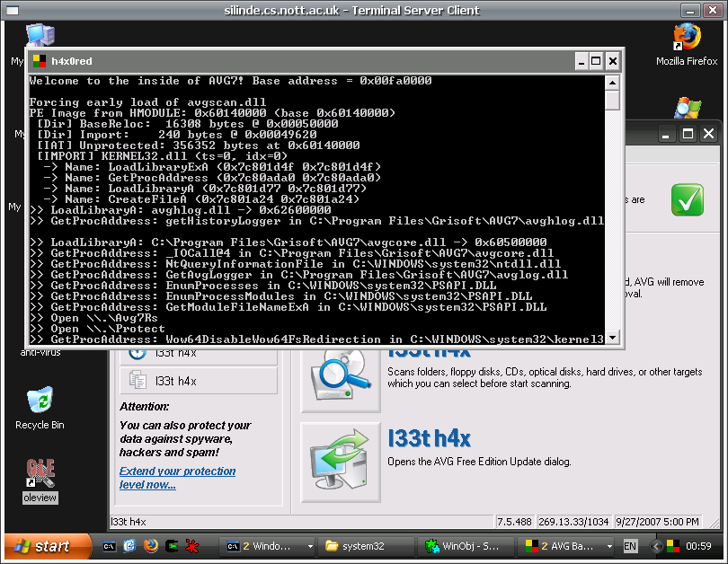728x564 pixels.
Task: Click the green checkmark status icon in AVG
Action: point(688,200)
